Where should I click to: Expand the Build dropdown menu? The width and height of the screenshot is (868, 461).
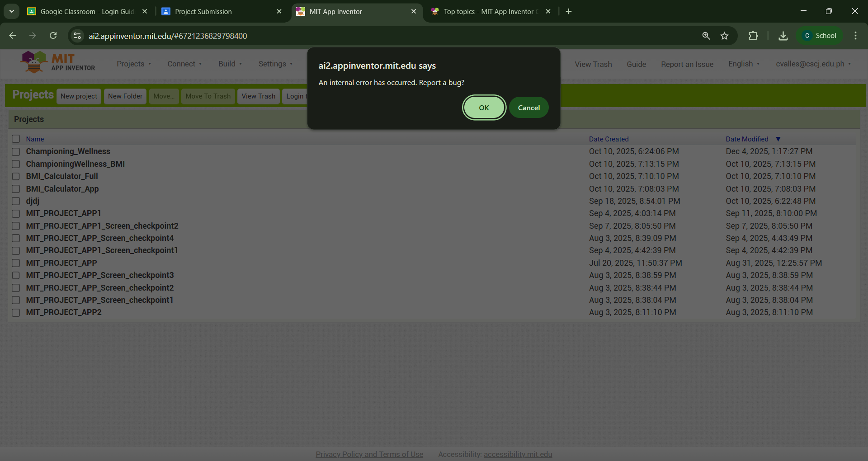click(230, 64)
